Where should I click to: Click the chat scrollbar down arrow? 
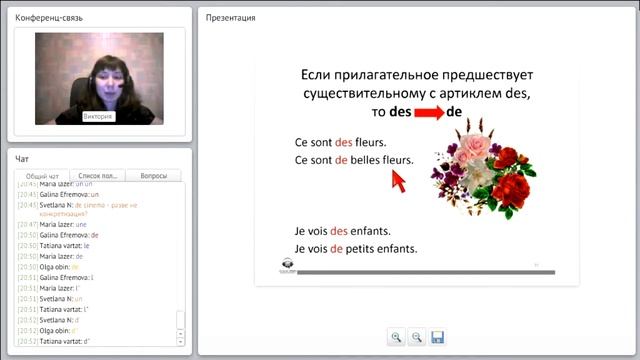pyautogui.click(x=180, y=342)
